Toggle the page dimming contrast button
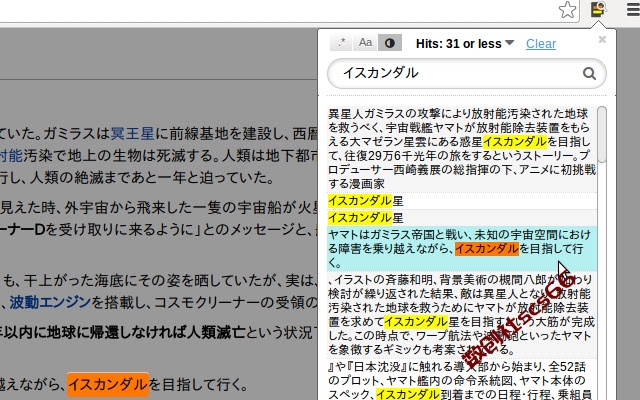 point(390,42)
